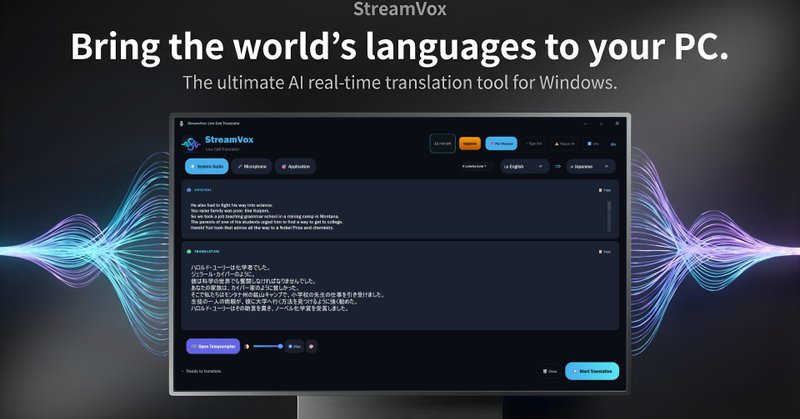The image size is (800, 419).
Task: Click the pink icon button after Blur
Action: (311, 347)
